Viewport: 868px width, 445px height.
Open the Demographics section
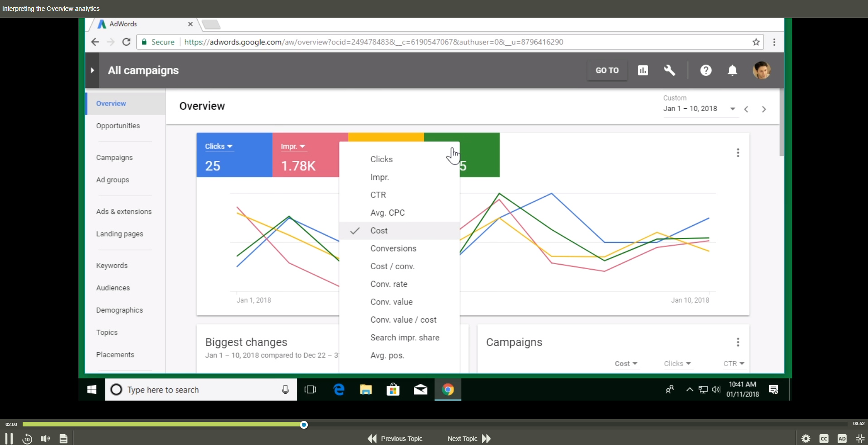[x=119, y=310]
